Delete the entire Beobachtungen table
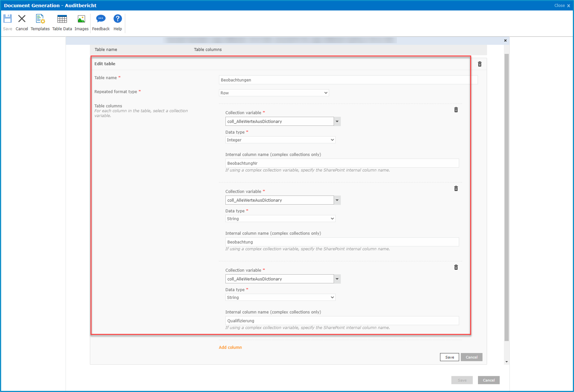This screenshot has width=574, height=392. [479, 64]
